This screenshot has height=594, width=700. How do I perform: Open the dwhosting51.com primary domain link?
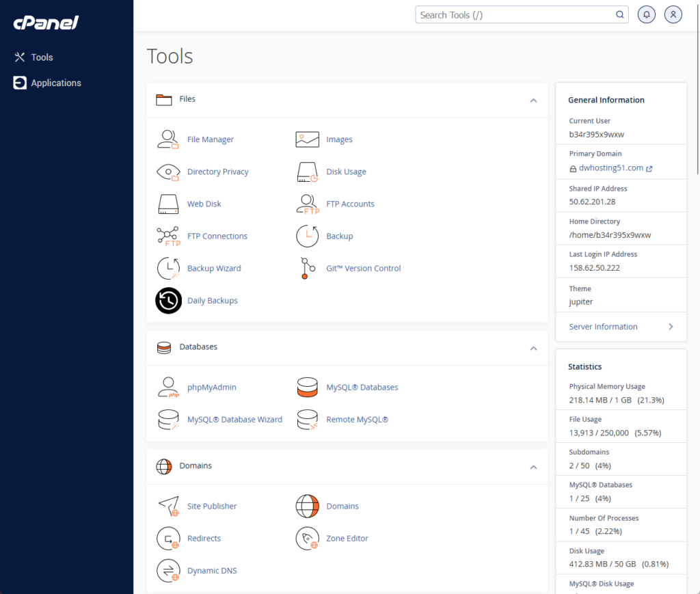point(610,167)
